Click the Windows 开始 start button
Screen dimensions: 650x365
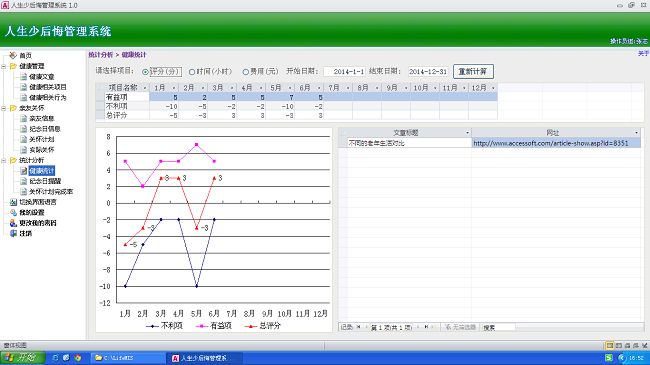(x=22, y=358)
